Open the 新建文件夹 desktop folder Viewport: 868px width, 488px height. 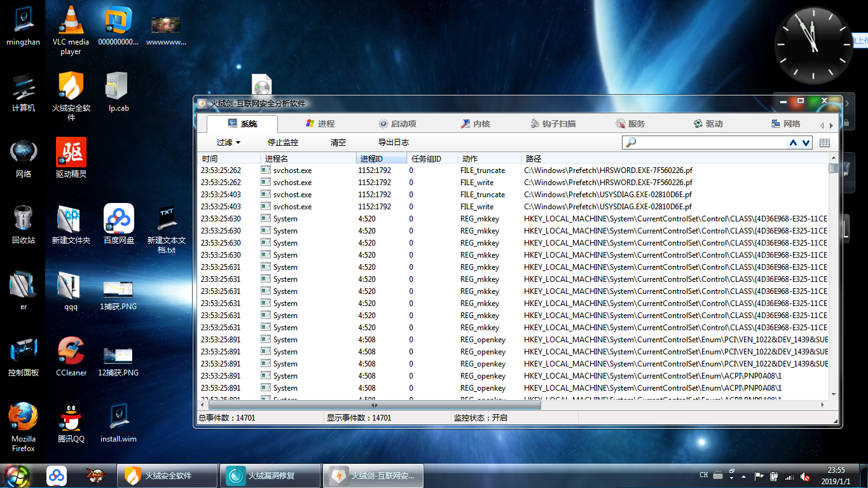pyautogui.click(x=71, y=225)
